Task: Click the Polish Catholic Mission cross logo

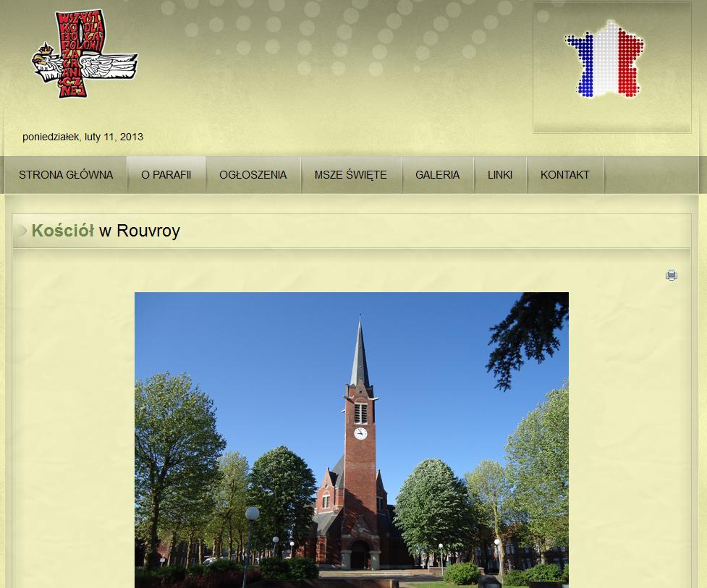Action: pos(80,54)
